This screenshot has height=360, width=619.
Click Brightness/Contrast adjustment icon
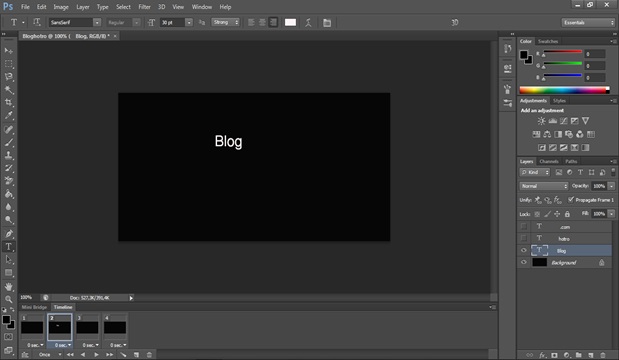tap(541, 121)
